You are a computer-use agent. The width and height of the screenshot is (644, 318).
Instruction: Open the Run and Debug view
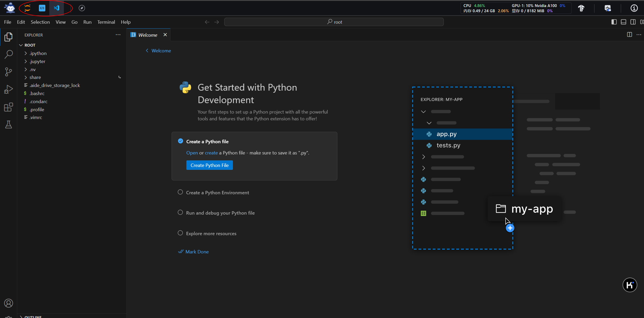[8, 89]
